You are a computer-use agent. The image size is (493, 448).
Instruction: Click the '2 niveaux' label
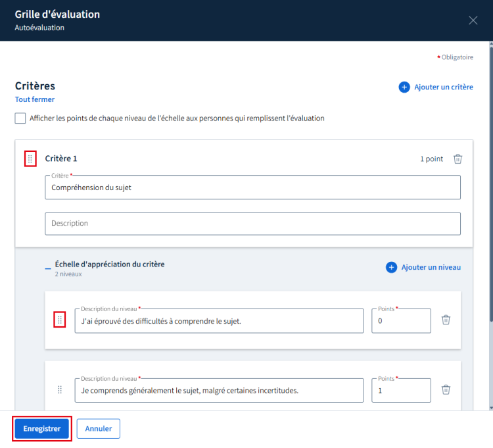[68, 274]
